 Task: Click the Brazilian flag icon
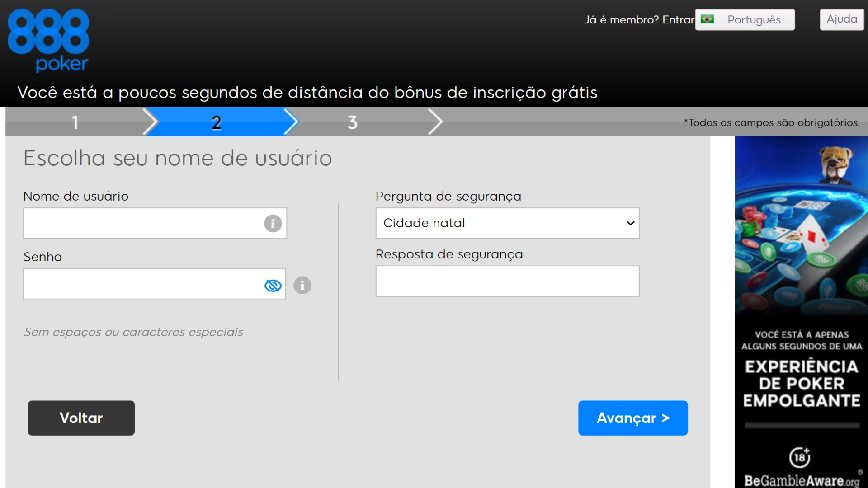click(708, 19)
